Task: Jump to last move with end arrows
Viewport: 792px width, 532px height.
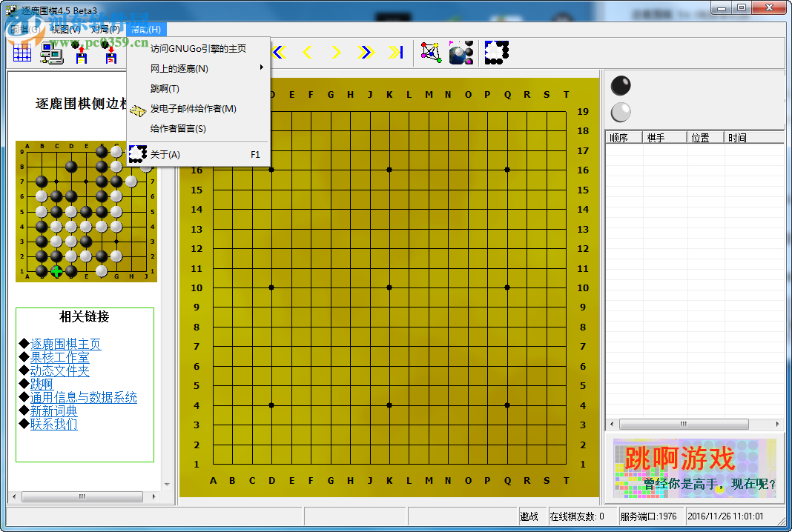Action: pos(396,52)
